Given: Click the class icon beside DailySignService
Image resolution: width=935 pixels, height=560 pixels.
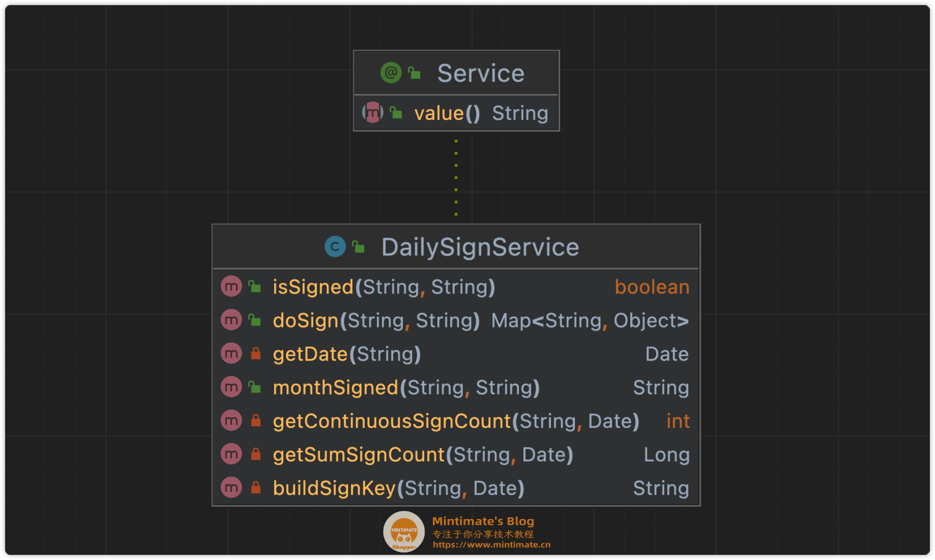Looking at the screenshot, I should click(x=335, y=247).
